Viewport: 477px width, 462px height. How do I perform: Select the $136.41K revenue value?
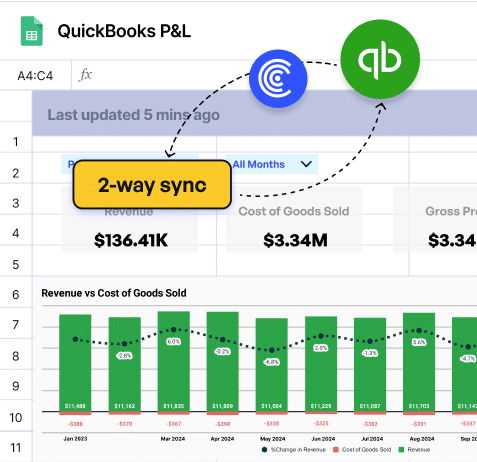tap(131, 240)
